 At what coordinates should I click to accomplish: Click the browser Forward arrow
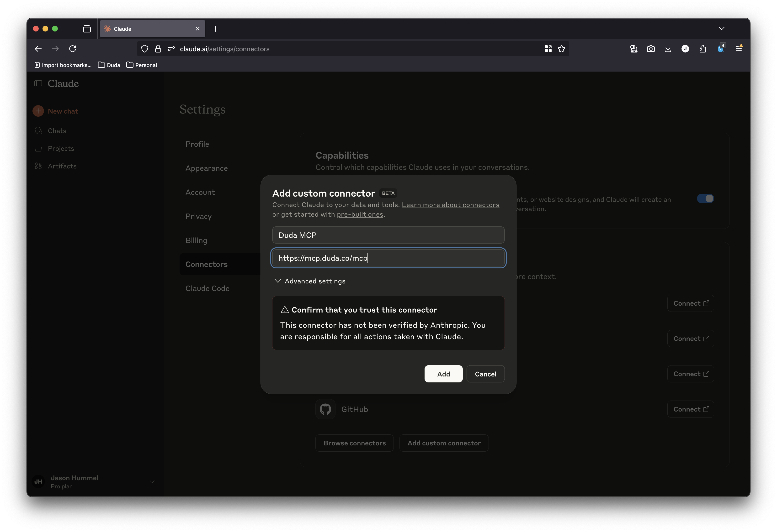coord(55,49)
